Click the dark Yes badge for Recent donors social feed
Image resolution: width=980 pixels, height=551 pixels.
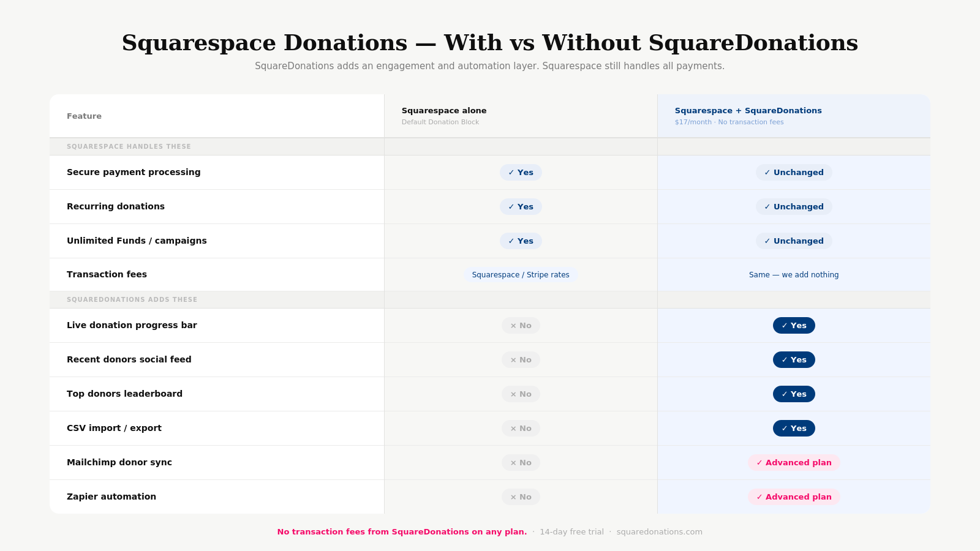coord(794,360)
